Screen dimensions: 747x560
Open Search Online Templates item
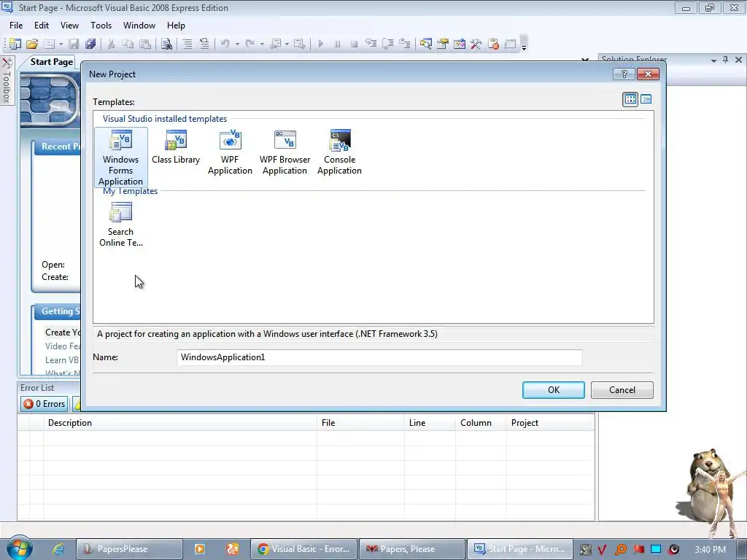[x=121, y=225]
